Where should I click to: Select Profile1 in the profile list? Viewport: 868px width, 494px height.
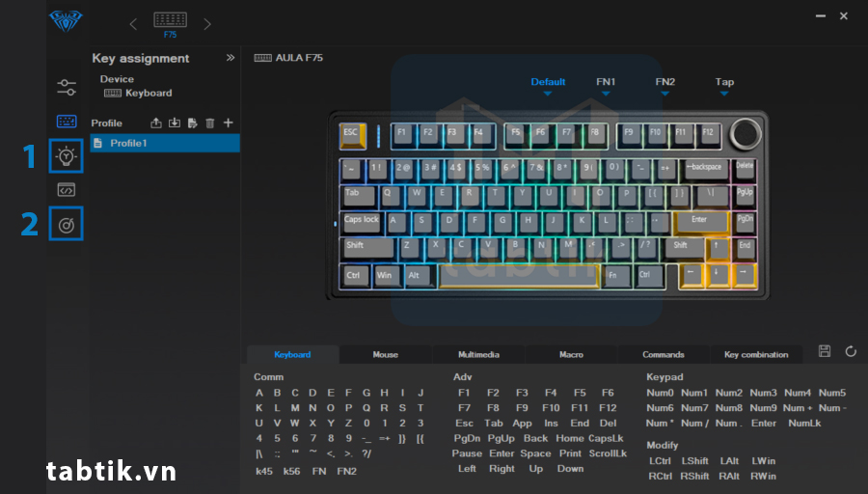pyautogui.click(x=165, y=143)
